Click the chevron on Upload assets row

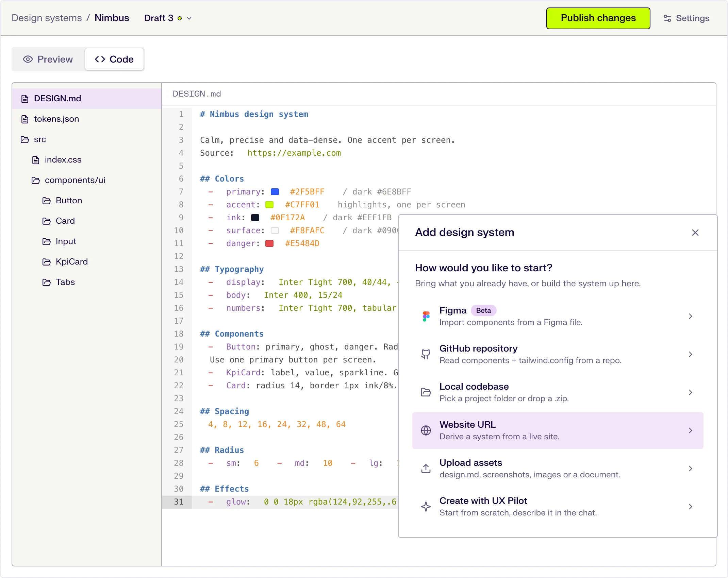tap(691, 469)
